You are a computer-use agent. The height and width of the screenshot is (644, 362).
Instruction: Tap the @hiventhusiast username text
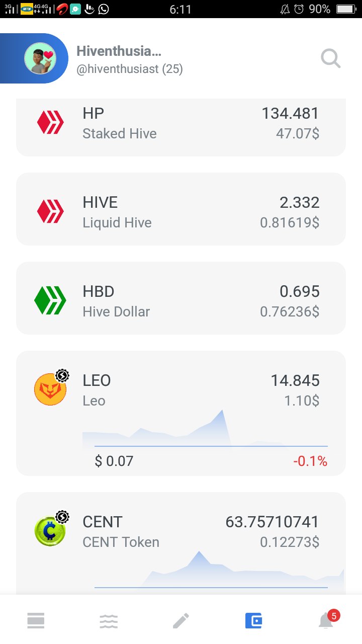click(129, 69)
